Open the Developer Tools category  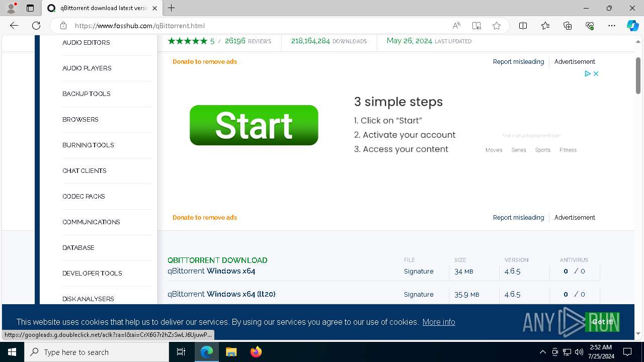tap(92, 274)
